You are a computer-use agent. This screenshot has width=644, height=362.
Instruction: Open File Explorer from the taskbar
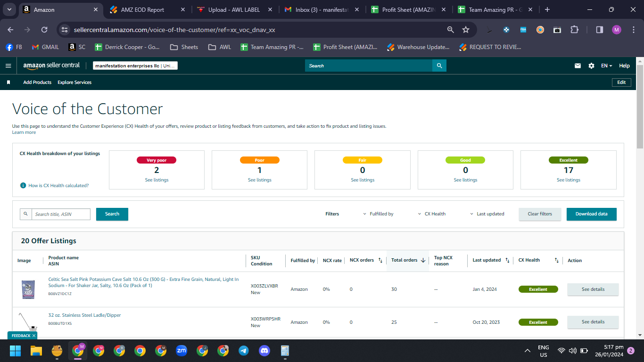[36, 351]
